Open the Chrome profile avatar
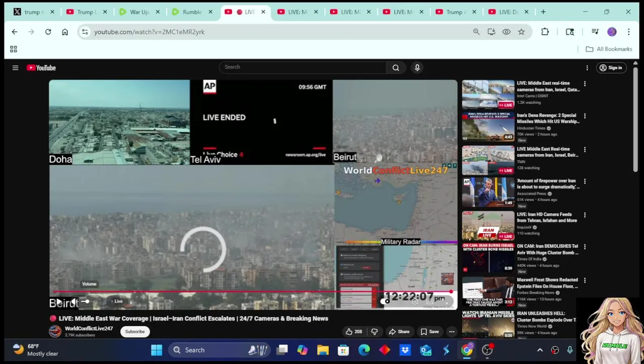644x364 pixels. 612,32
